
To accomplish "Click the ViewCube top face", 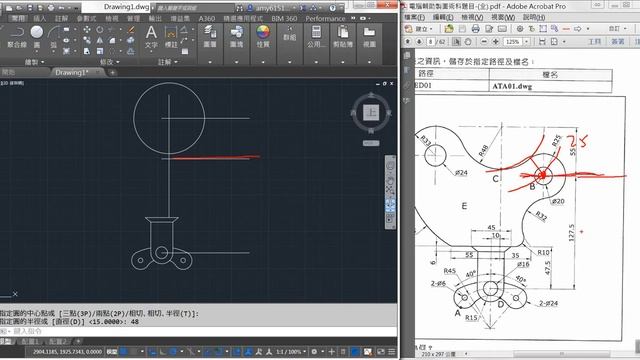I will (371, 112).
